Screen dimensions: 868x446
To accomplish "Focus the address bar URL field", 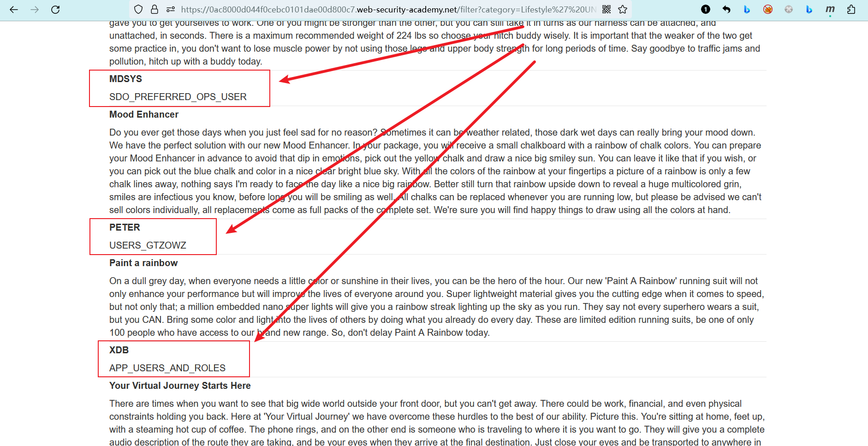I will (x=388, y=9).
